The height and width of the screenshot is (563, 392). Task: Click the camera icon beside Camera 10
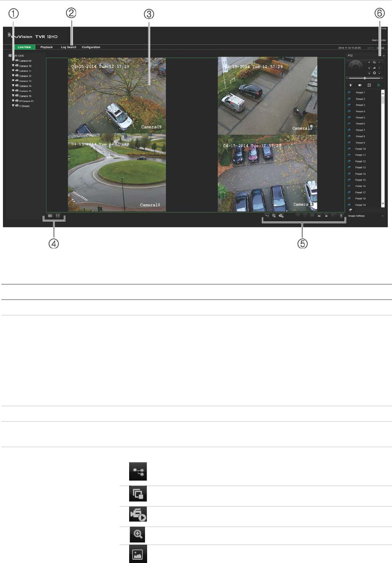click(x=17, y=66)
